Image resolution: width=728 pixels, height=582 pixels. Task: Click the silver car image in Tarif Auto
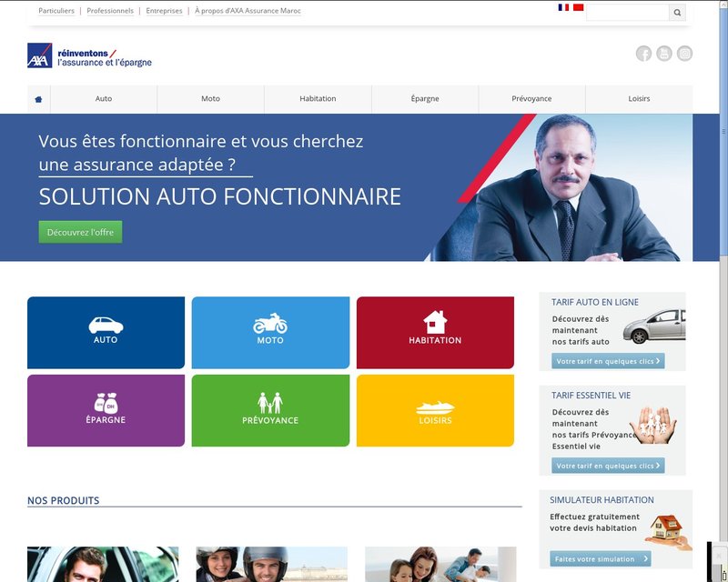pos(654,326)
